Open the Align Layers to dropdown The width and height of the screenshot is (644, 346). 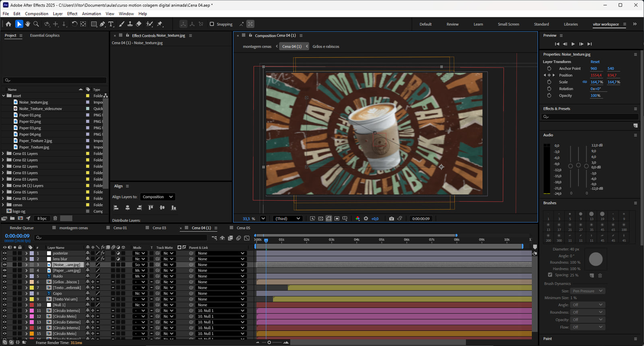point(157,197)
